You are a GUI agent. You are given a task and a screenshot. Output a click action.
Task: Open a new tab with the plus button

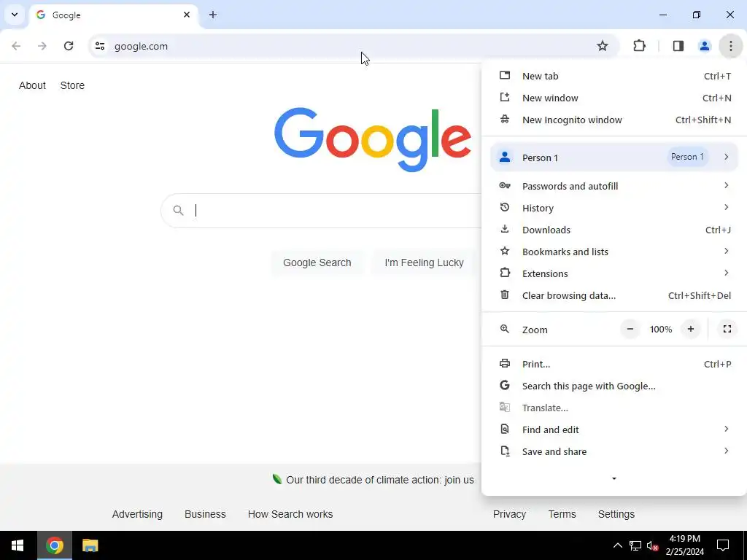point(213,15)
